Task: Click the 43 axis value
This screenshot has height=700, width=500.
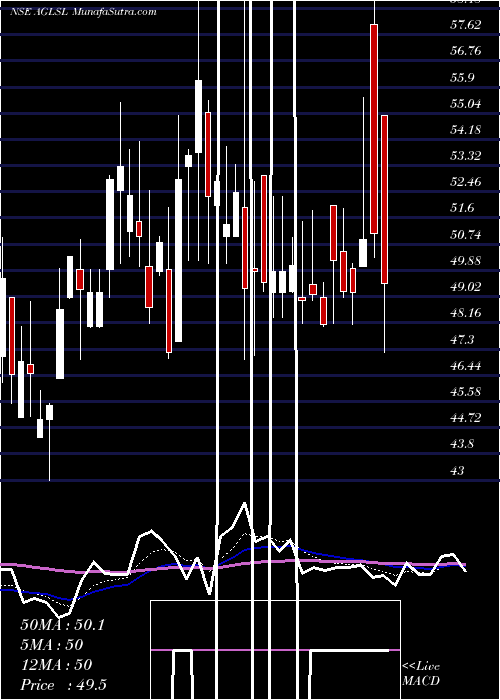Action: point(457,471)
